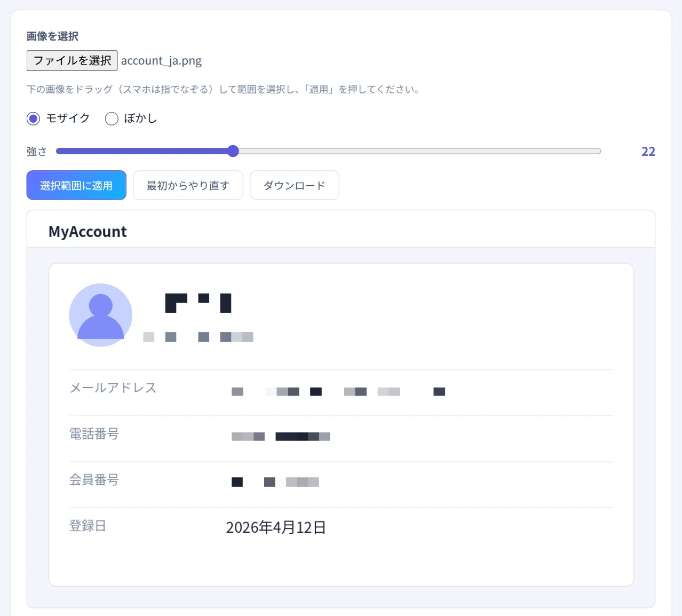Select the ぼかし radio option
Screen dimensions: 682x616
(x=112, y=119)
